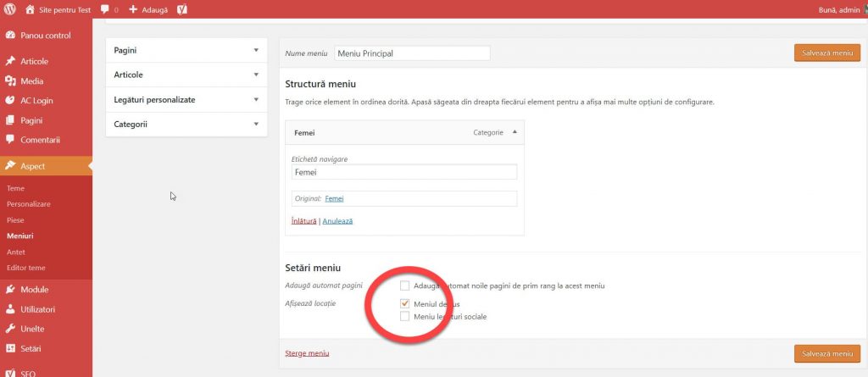Screen dimensions: 868x377
Task: Check the Meniu legături sociale location
Action: pos(405,317)
